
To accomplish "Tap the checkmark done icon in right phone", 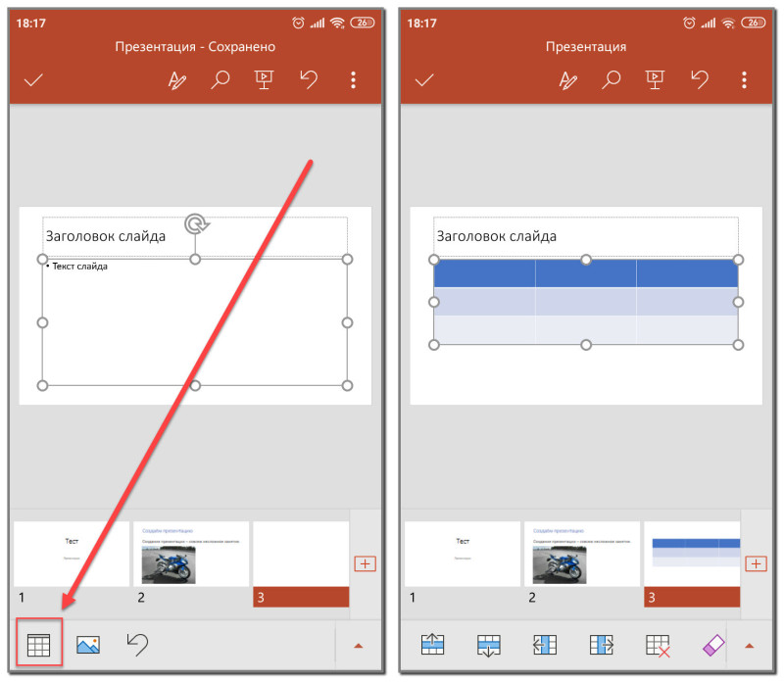I will tap(424, 80).
